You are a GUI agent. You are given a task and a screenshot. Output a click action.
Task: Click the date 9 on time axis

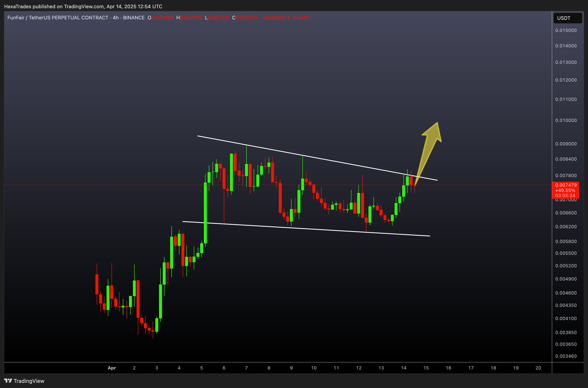[x=291, y=368]
